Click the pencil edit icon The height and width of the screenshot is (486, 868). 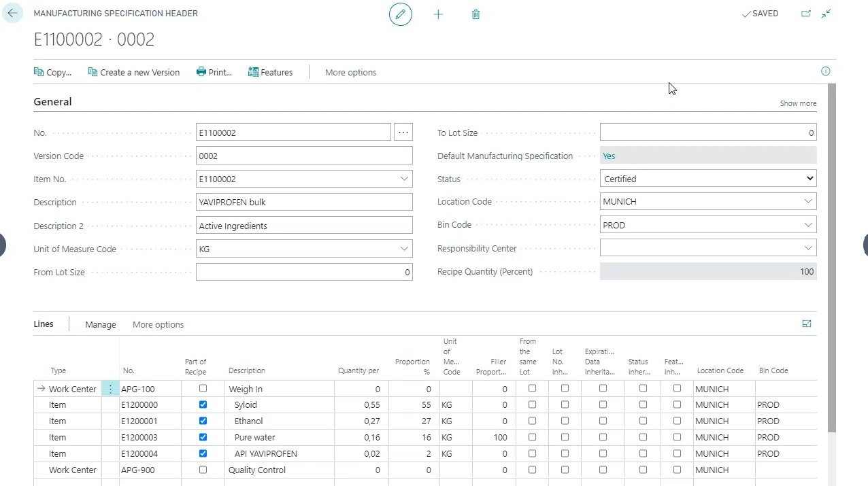coord(401,14)
